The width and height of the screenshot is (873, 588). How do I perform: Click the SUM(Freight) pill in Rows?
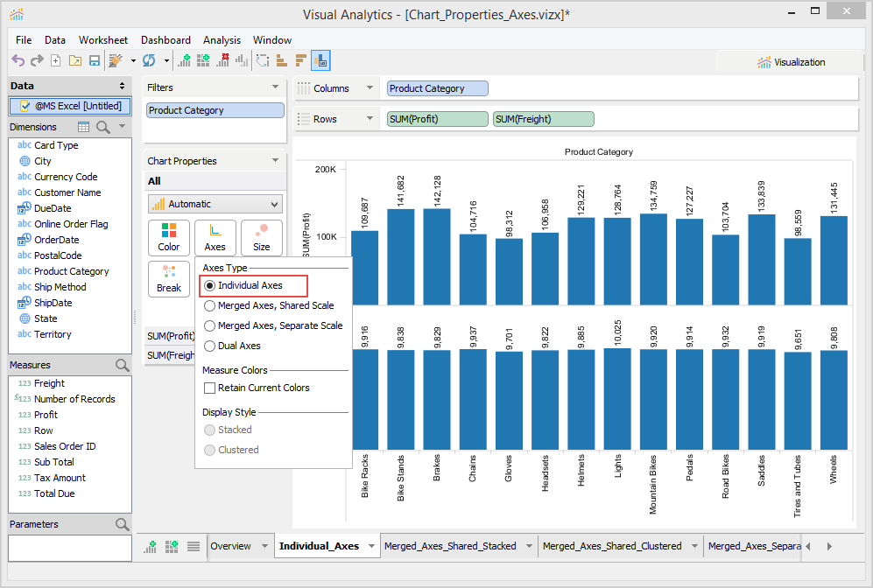543,119
